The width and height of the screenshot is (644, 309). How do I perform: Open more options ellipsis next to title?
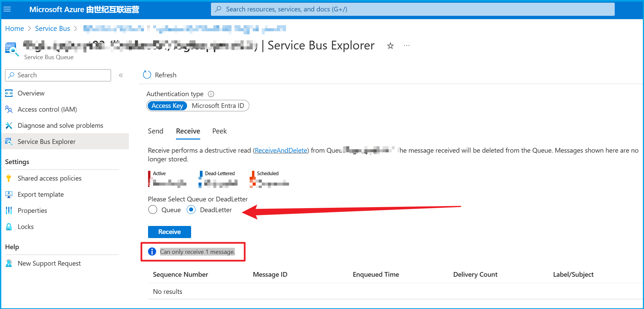point(407,45)
